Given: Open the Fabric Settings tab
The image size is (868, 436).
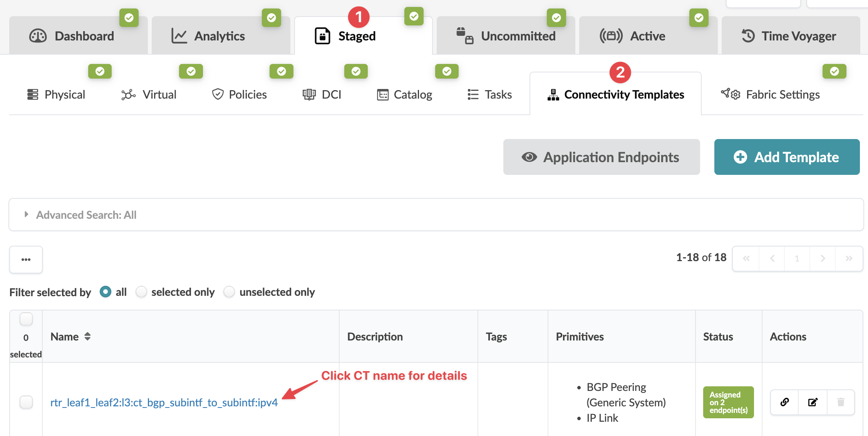Looking at the screenshot, I should (x=771, y=94).
